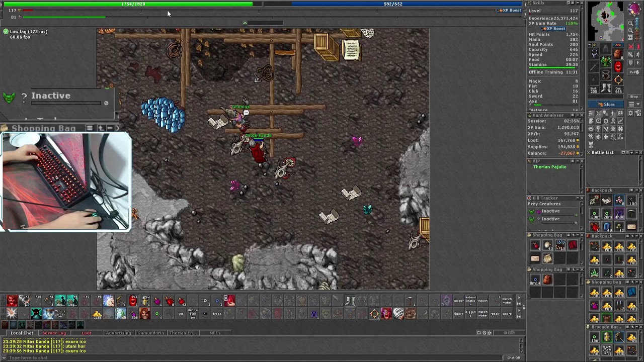The image size is (644, 362).
Task: Switch to the Gamundorin chat tab
Action: click(x=150, y=333)
